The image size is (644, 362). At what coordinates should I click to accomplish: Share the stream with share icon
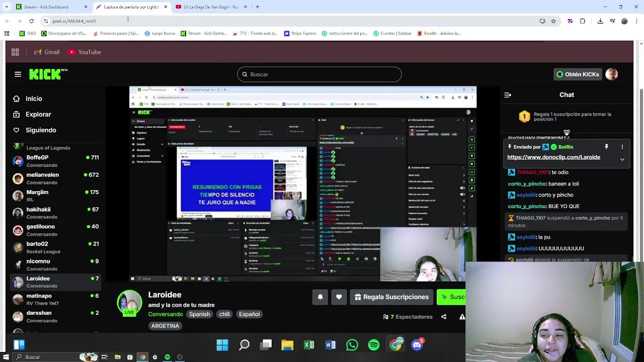pyautogui.click(x=444, y=317)
